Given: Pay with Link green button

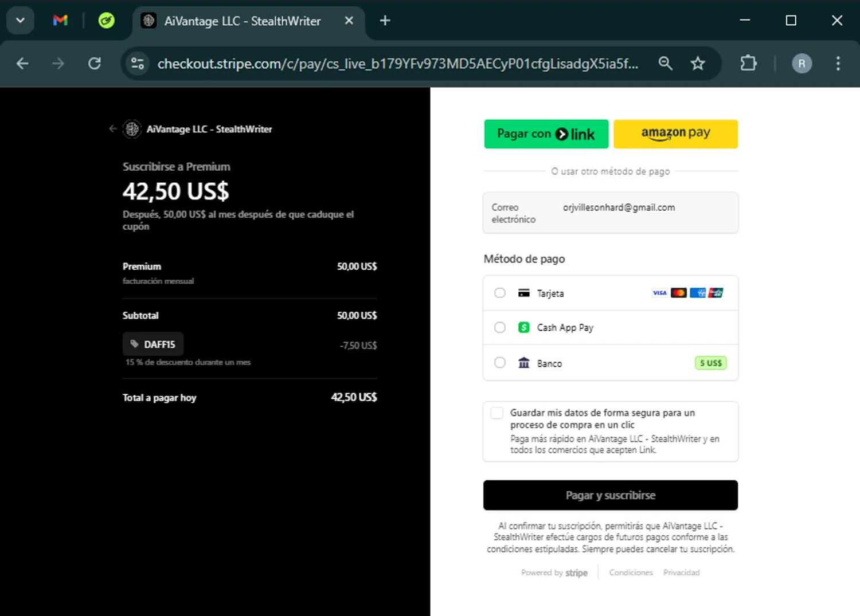Looking at the screenshot, I should pyautogui.click(x=546, y=134).
